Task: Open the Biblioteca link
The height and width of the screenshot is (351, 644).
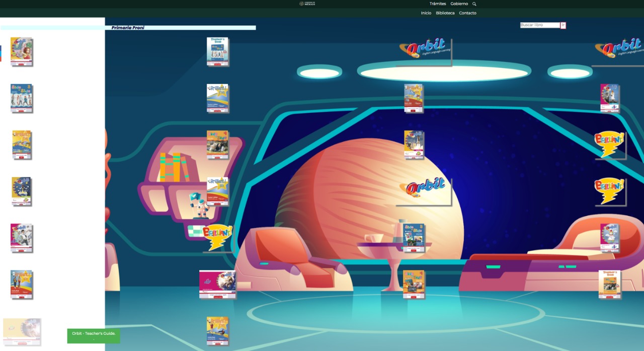Action: pos(445,13)
